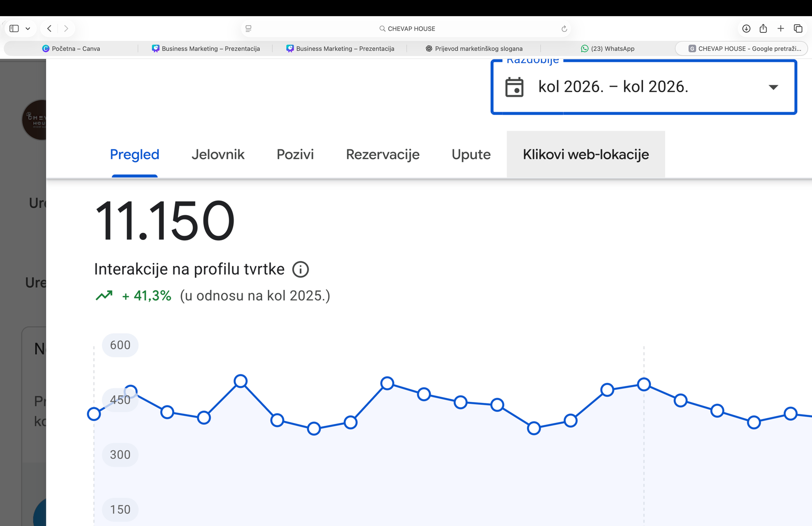Screen dimensions: 812x526
Task: Reload the page with the refresh icon
Action: (564, 29)
